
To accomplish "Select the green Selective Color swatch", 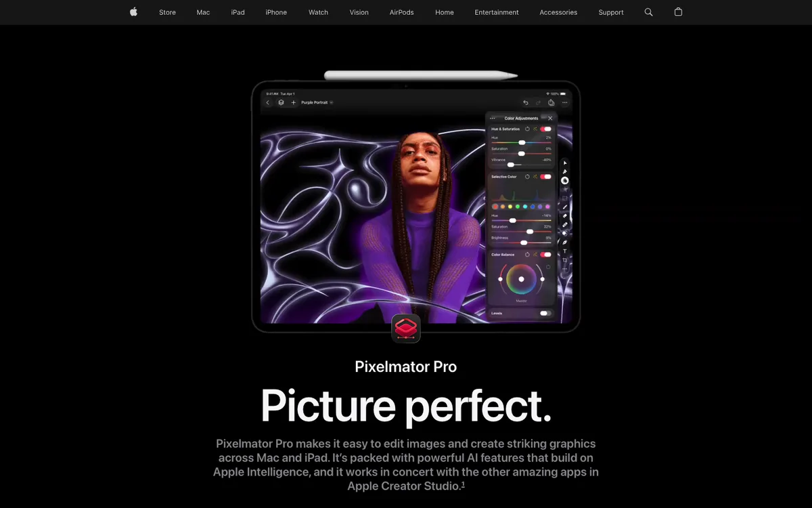I will point(518,207).
